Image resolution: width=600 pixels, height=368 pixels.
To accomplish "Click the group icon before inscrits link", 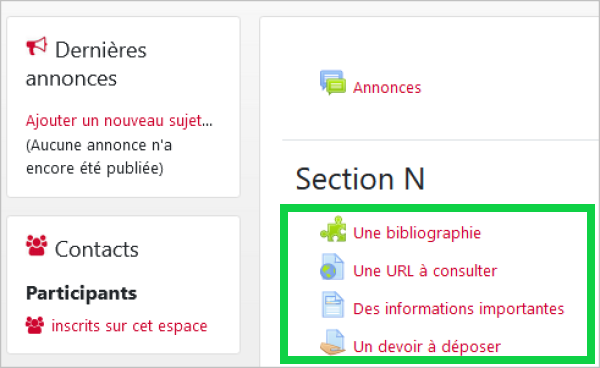I will (35, 325).
